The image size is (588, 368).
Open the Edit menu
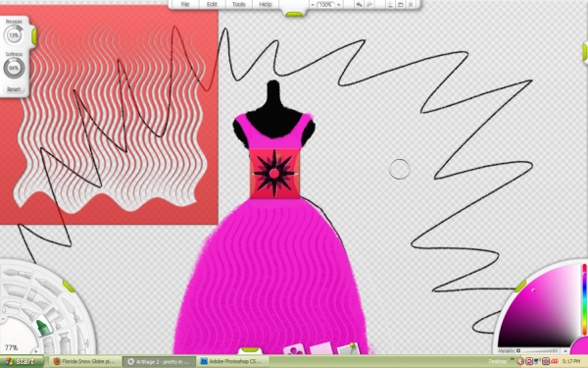pos(212,5)
